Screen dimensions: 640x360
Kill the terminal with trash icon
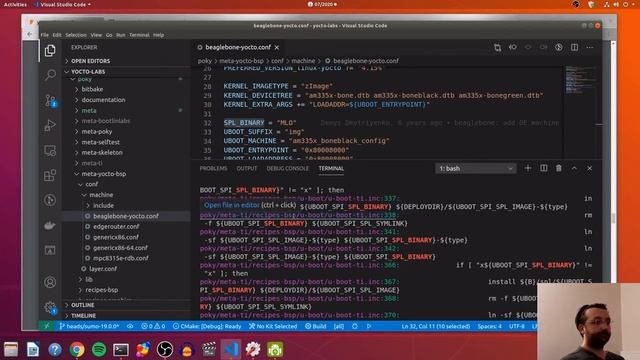[x=559, y=168]
